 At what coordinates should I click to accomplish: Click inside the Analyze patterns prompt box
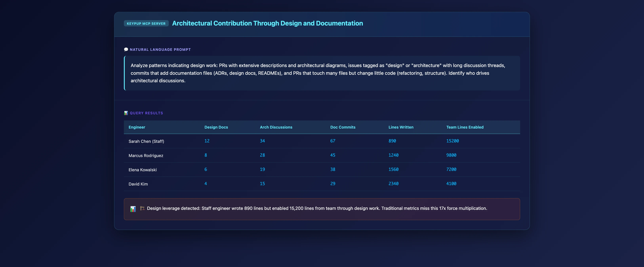click(x=322, y=73)
